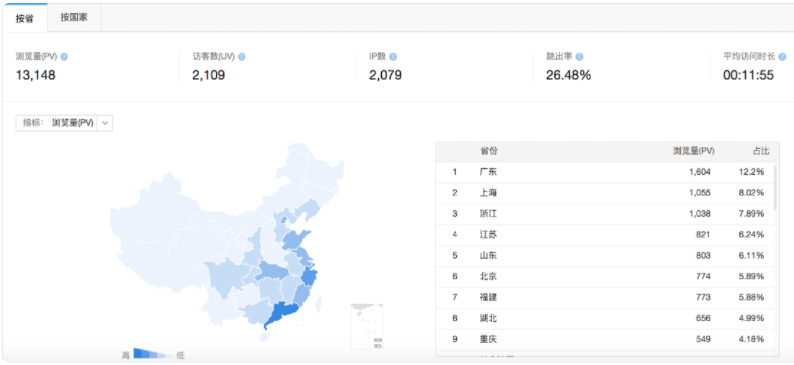This screenshot has height=365, width=794.
Task: Click the high-low color legend gradient
Action: (153, 353)
